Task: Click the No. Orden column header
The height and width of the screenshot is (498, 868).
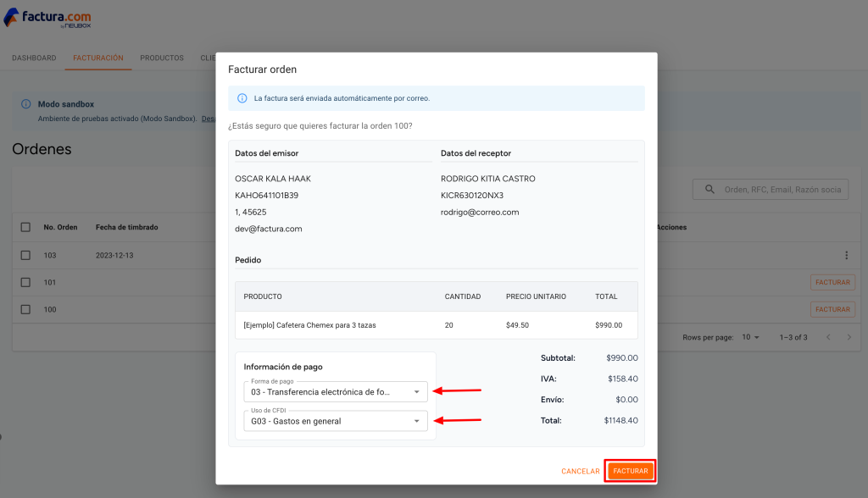Action: (60, 228)
